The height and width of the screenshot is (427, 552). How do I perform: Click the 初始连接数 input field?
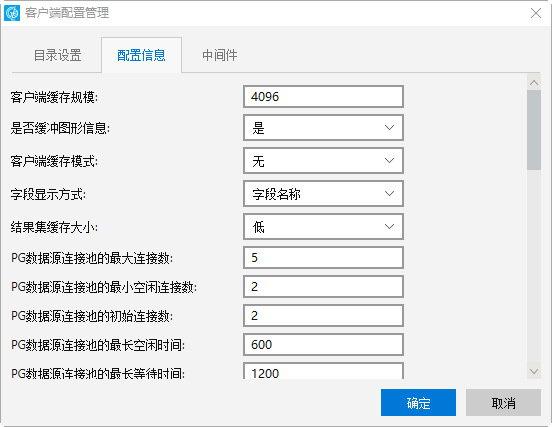tap(323, 315)
